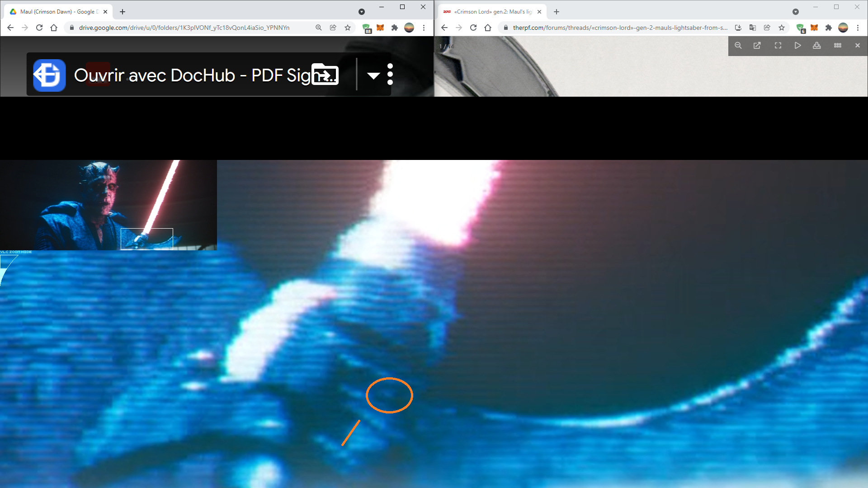Image resolution: width=868 pixels, height=488 pixels.
Task: Click the drive.google.com address bar
Action: 184,28
